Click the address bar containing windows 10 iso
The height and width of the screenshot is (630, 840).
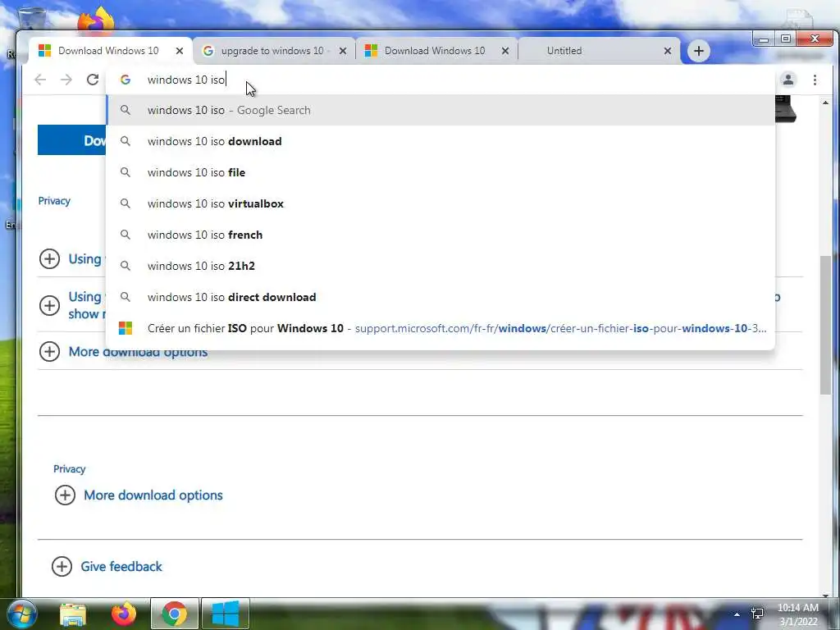(x=440, y=80)
